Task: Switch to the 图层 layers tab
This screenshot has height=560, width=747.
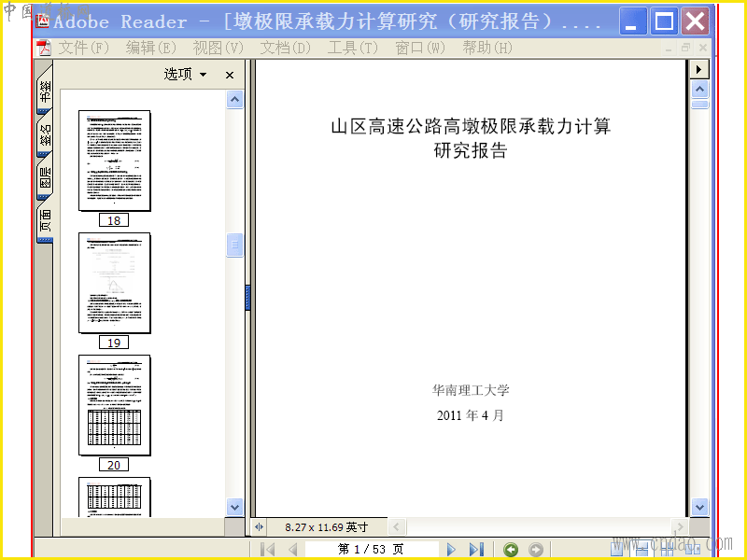Action: [x=45, y=177]
